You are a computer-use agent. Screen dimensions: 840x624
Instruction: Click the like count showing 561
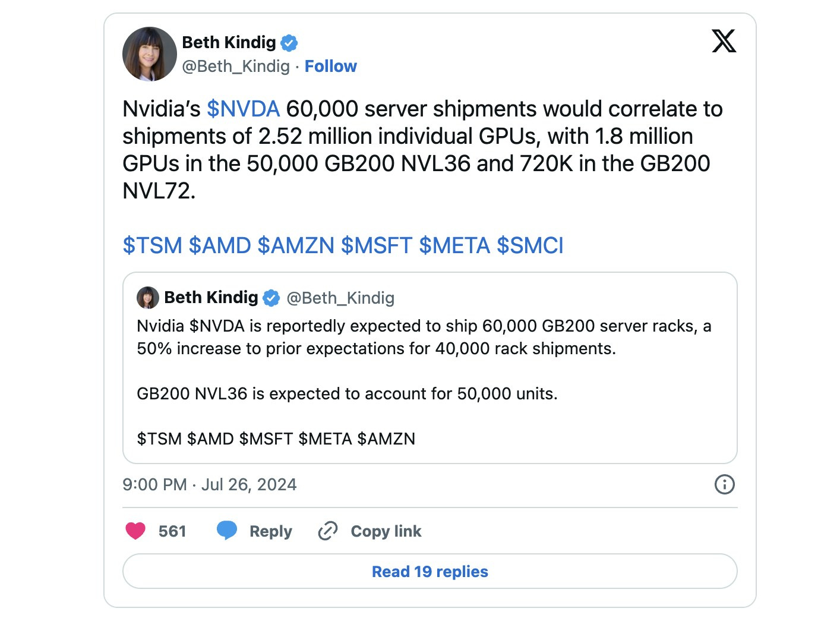tap(172, 531)
